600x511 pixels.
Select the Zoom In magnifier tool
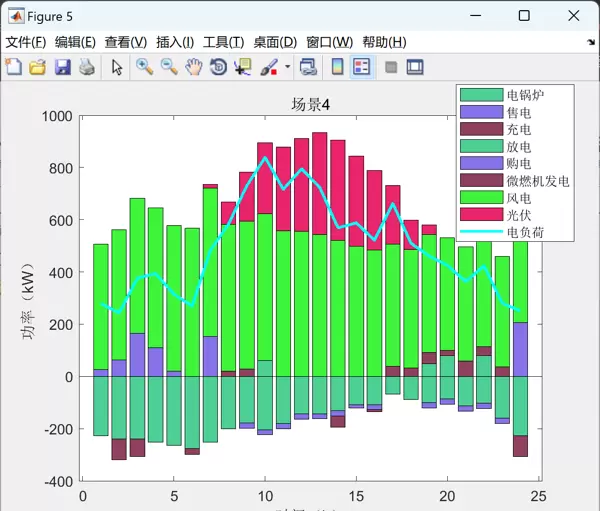click(x=144, y=67)
